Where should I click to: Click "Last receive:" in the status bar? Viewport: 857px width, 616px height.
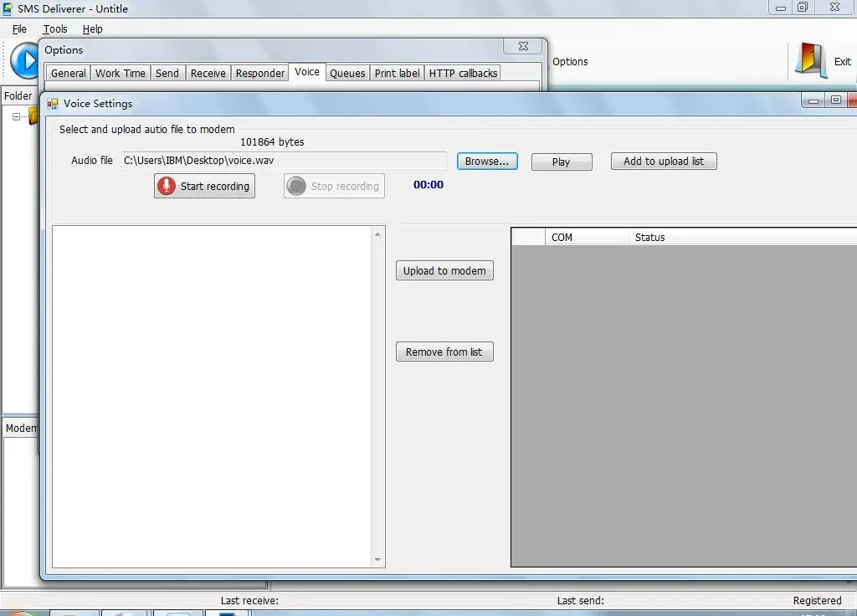249,601
